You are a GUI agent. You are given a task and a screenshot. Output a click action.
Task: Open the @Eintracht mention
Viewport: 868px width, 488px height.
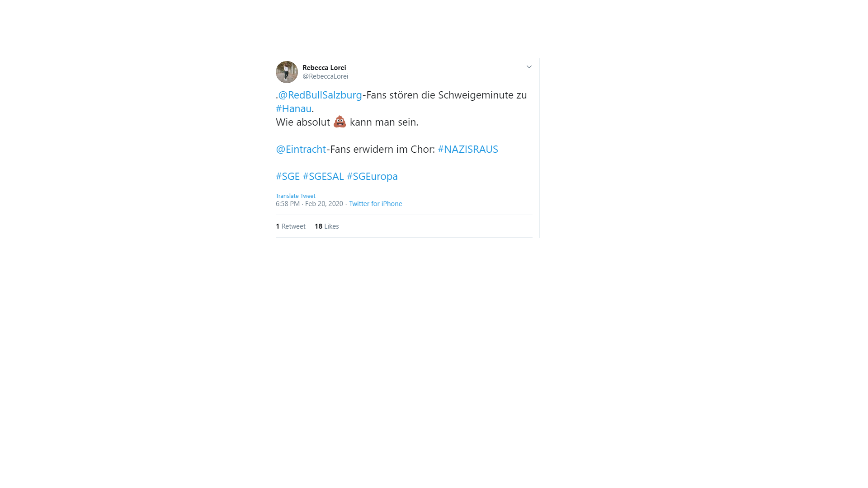pyautogui.click(x=301, y=149)
